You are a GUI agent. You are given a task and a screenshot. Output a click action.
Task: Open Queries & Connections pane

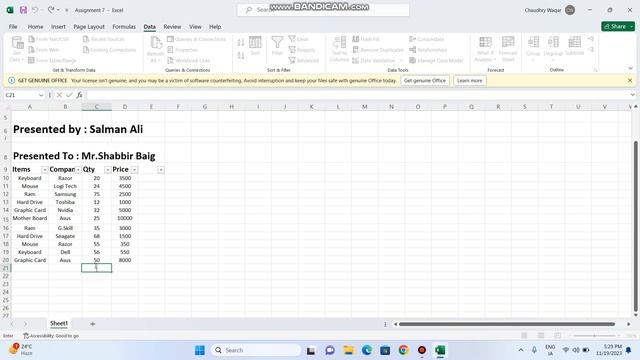pos(196,39)
